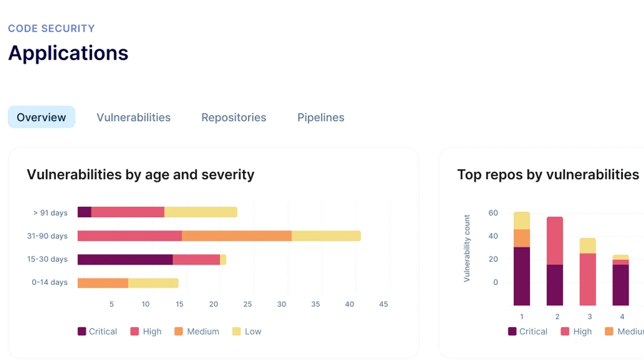Go to the Pipelines tab
Screen dimensions: 644x364
click(321, 118)
